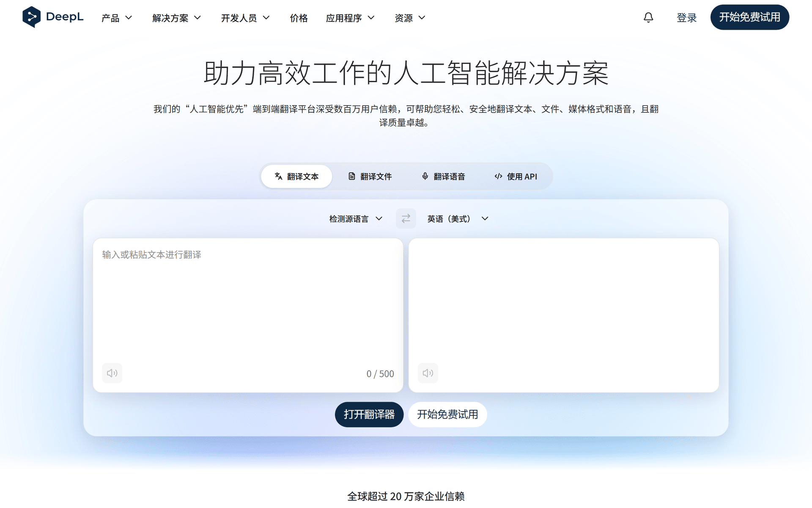Open the 应用程序 dropdown
Image resolution: width=812 pixels, height=508 pixels.
[x=350, y=18]
